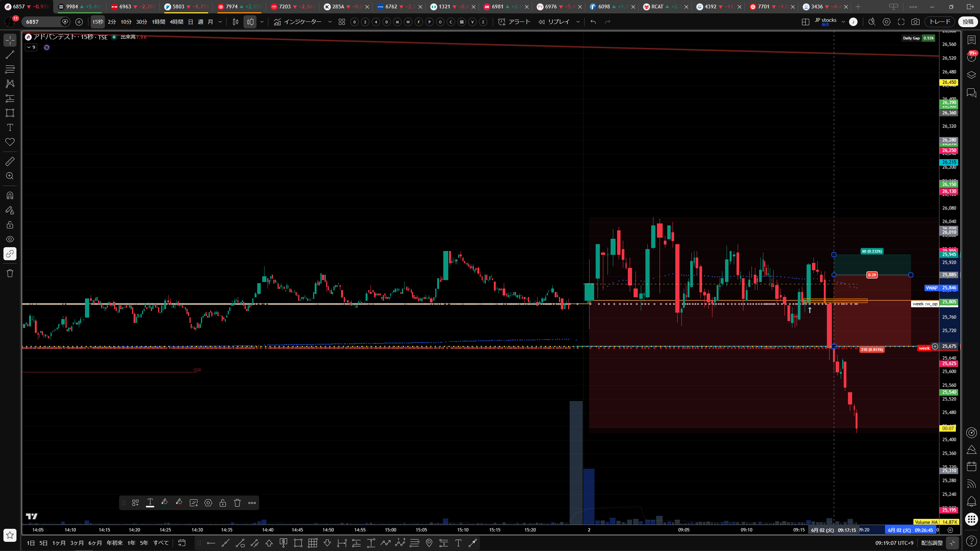Toggle dividend adjustment 配当調整
This screenshot has height=551, width=980.
point(932,543)
